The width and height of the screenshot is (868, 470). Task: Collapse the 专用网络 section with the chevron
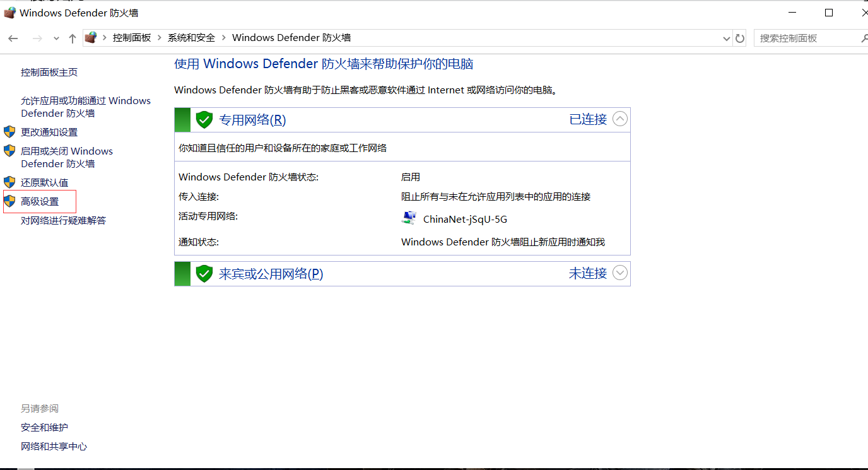tap(620, 119)
